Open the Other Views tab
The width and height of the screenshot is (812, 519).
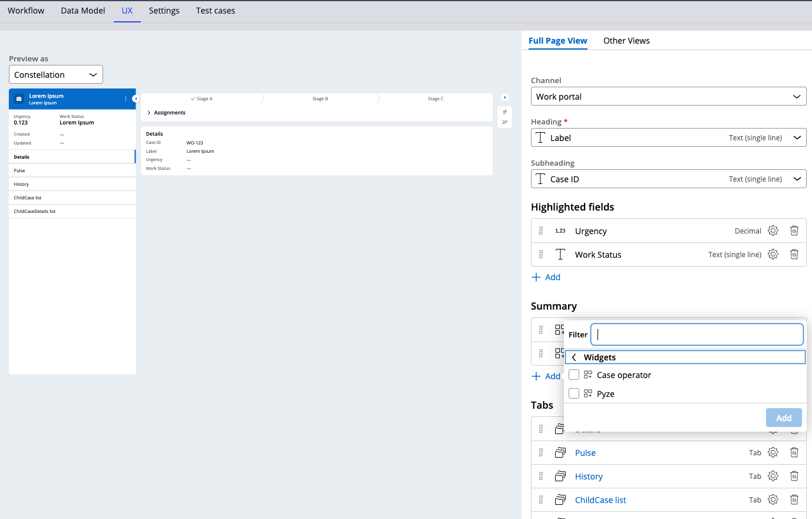tap(626, 41)
